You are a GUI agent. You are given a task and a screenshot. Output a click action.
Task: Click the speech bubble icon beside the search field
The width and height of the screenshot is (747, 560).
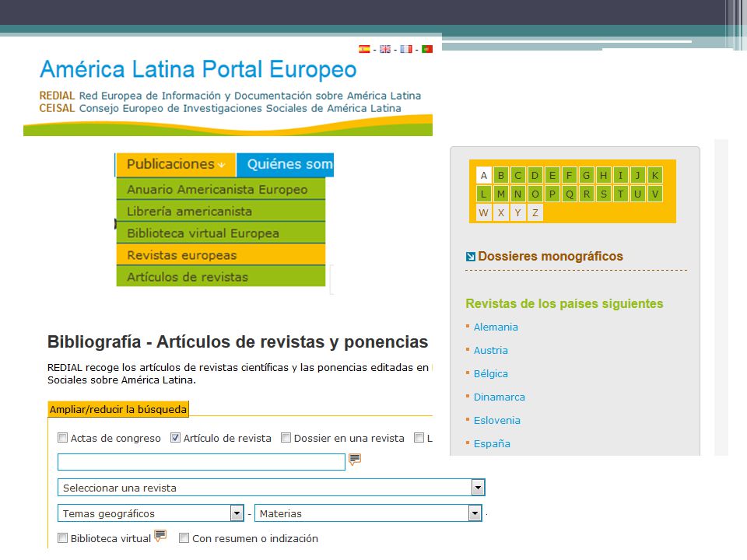pyautogui.click(x=355, y=460)
